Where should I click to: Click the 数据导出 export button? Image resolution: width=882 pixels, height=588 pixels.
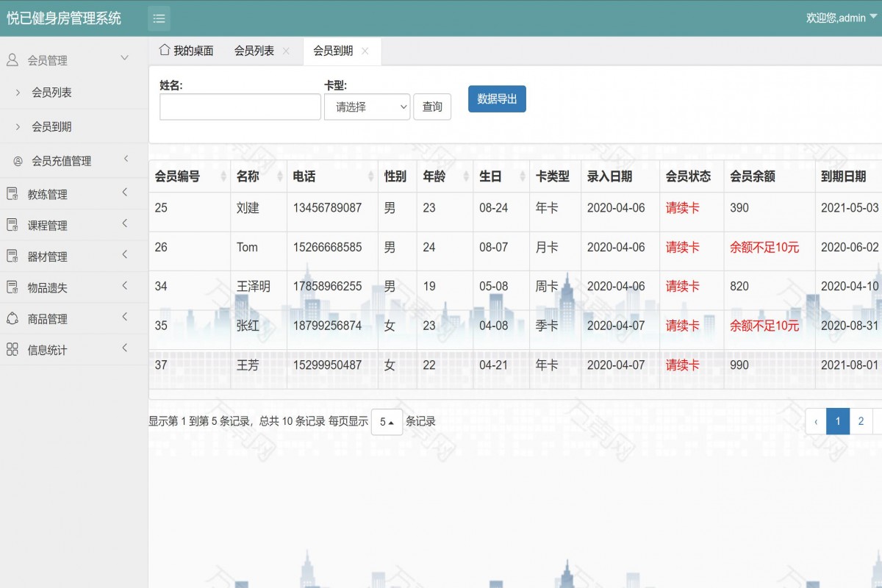(x=497, y=98)
